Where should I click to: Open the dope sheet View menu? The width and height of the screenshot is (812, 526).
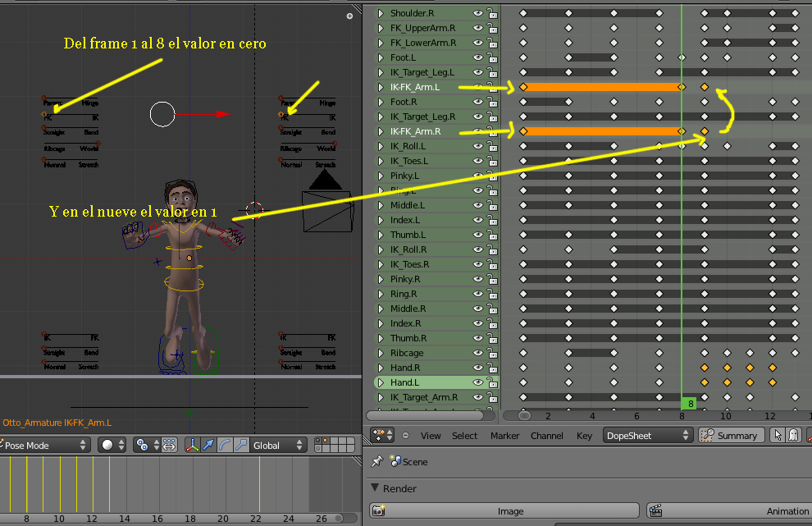point(431,435)
